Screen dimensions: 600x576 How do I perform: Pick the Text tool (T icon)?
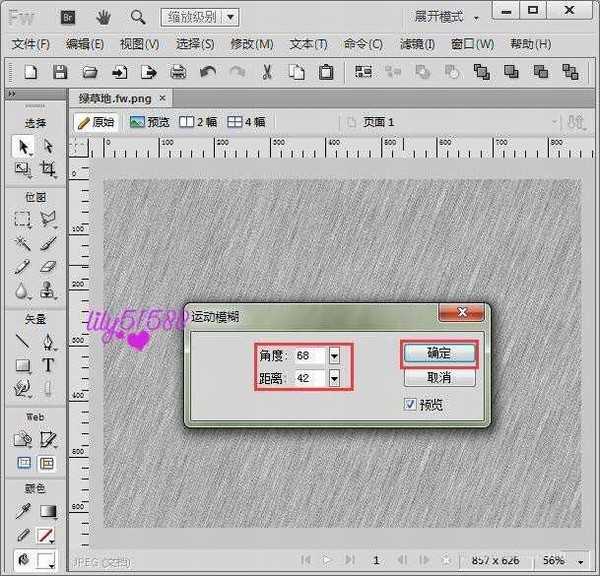[x=47, y=365]
